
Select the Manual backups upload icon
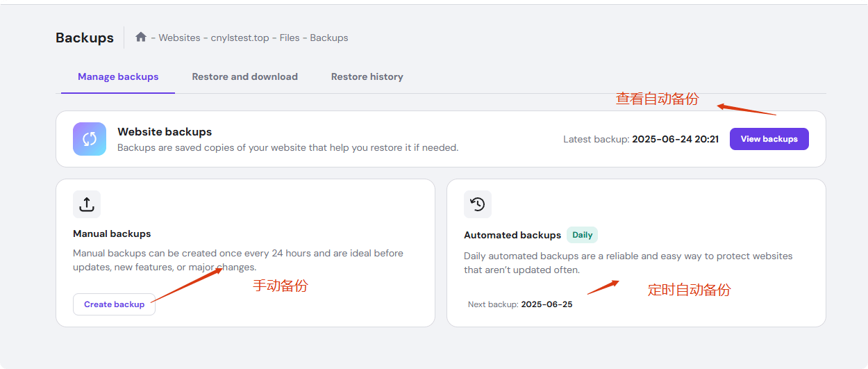(x=87, y=204)
